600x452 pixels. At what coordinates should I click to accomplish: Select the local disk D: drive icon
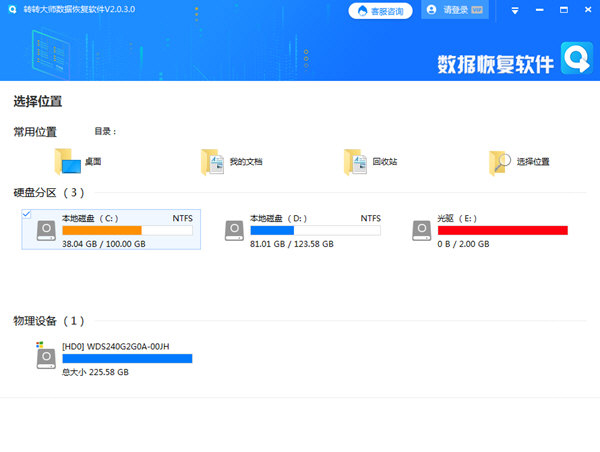[235, 230]
